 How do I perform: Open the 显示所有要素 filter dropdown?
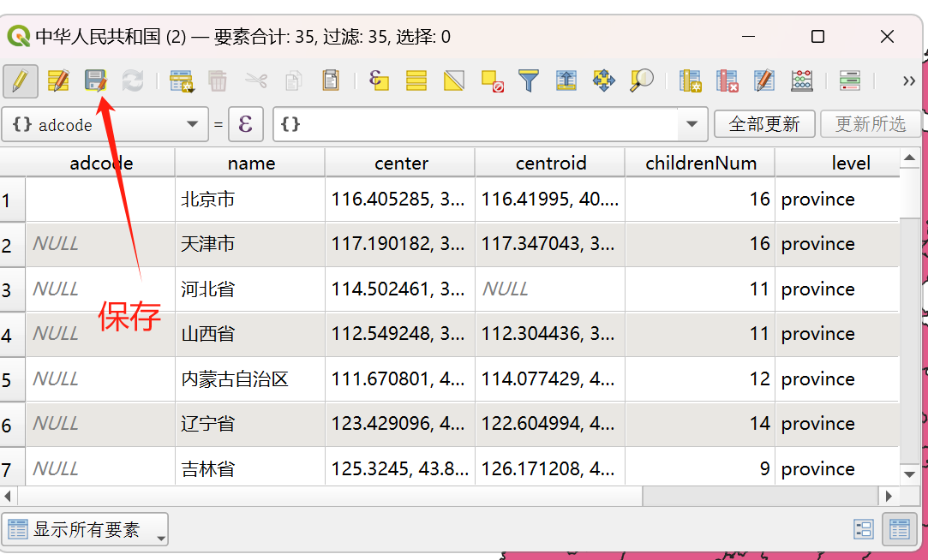click(x=85, y=529)
